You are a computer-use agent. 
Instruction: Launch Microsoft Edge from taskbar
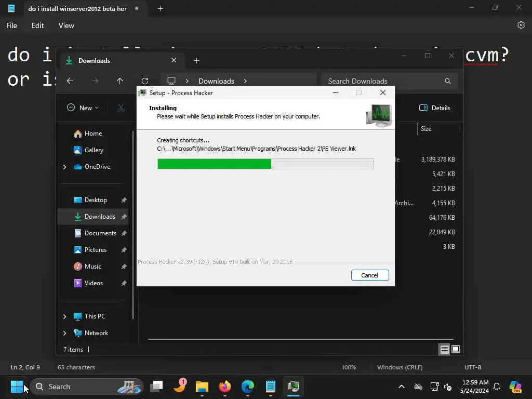248,387
